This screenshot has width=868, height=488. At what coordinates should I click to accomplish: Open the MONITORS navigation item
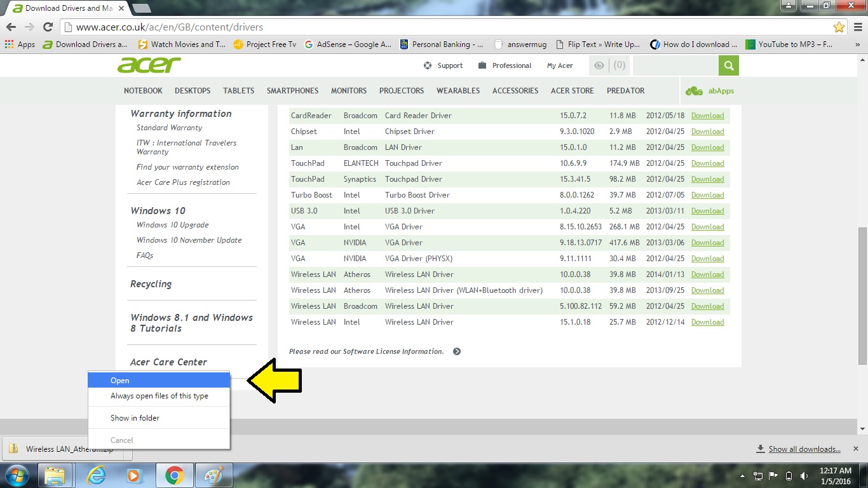pyautogui.click(x=349, y=91)
